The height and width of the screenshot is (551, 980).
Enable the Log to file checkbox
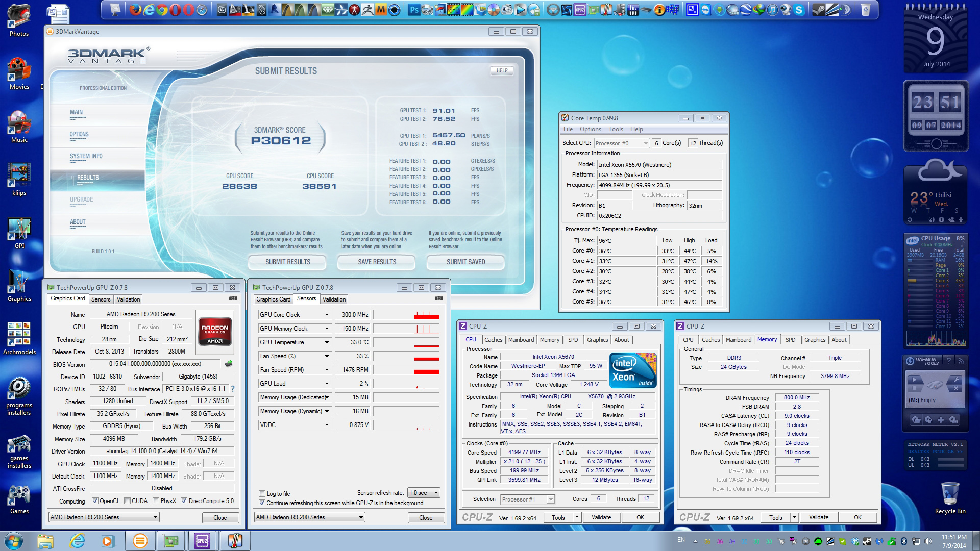[x=262, y=493]
